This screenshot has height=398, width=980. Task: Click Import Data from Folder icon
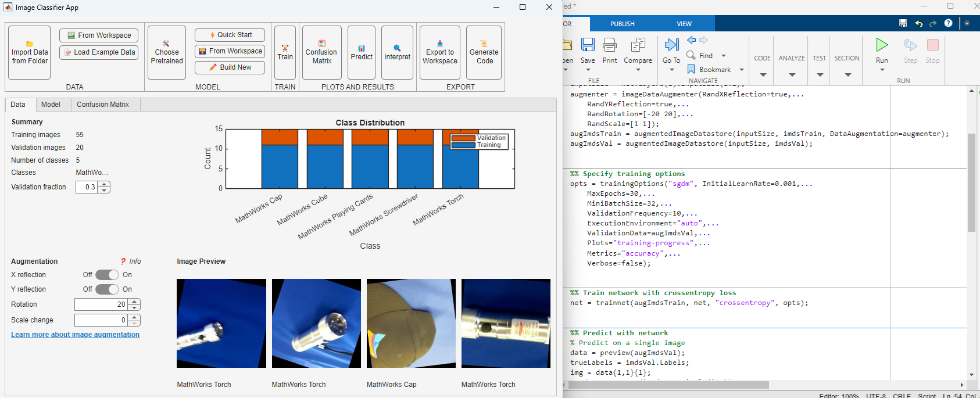click(30, 44)
